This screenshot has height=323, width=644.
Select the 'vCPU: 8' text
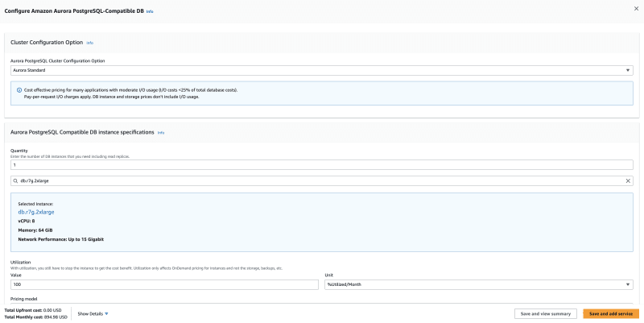(27, 221)
